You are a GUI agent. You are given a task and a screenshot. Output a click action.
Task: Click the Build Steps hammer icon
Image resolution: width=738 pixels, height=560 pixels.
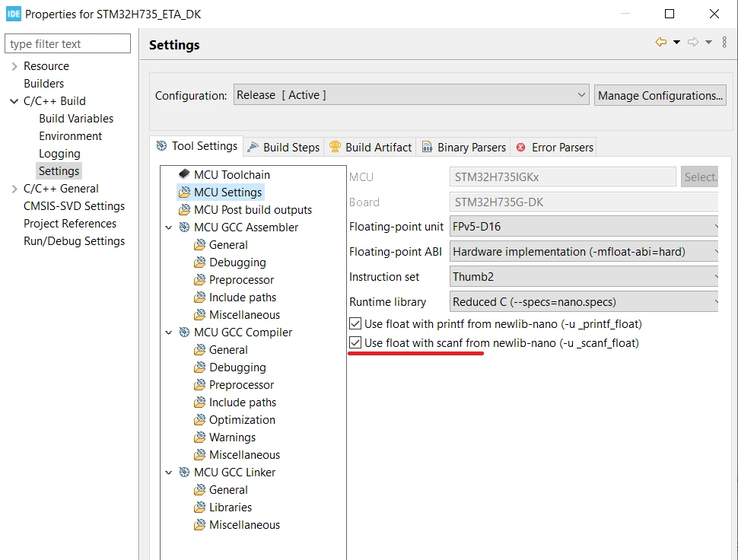pyautogui.click(x=253, y=147)
